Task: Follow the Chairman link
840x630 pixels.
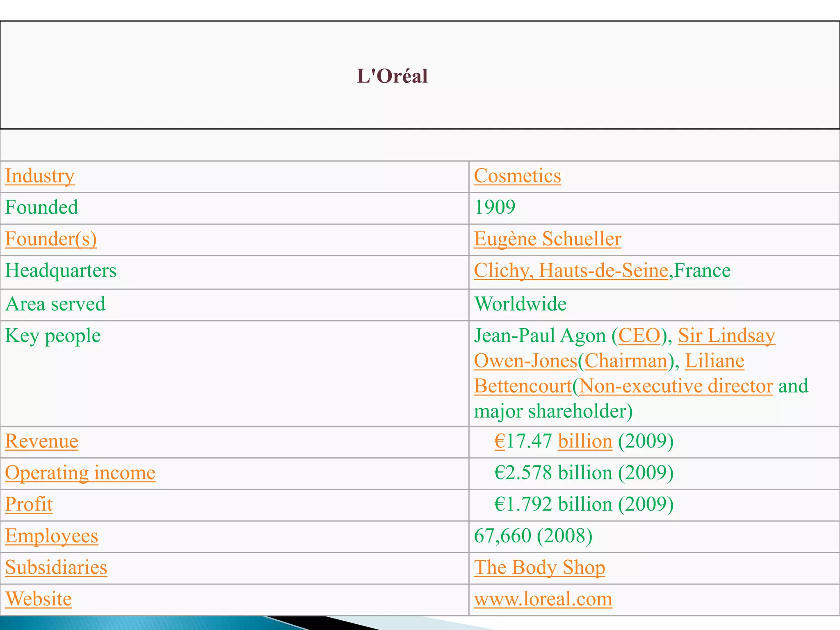Action: click(626, 361)
